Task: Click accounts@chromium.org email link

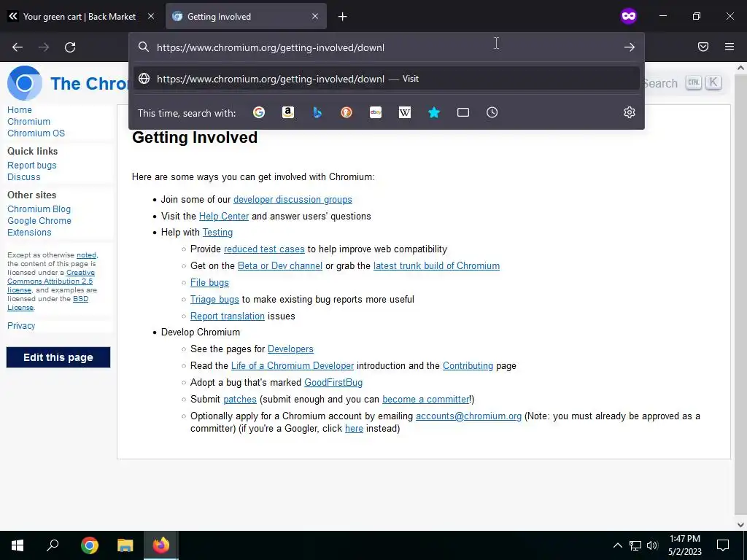Action: tap(469, 416)
